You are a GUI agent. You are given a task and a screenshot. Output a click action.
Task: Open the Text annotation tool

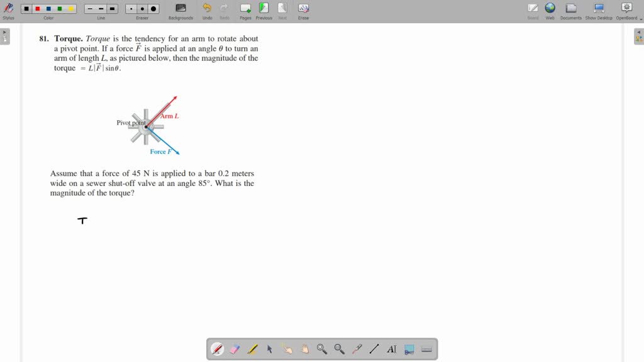coord(391,349)
